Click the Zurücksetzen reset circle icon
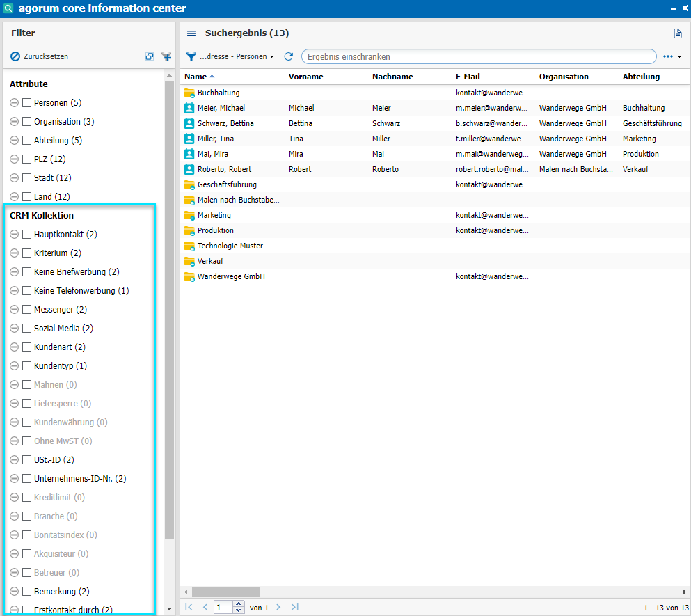Viewport: 691px width, 616px height. [15, 56]
